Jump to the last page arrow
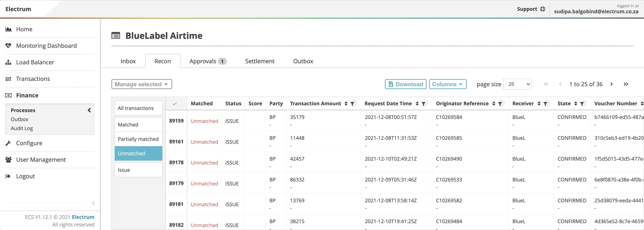644x230 pixels. click(x=626, y=84)
